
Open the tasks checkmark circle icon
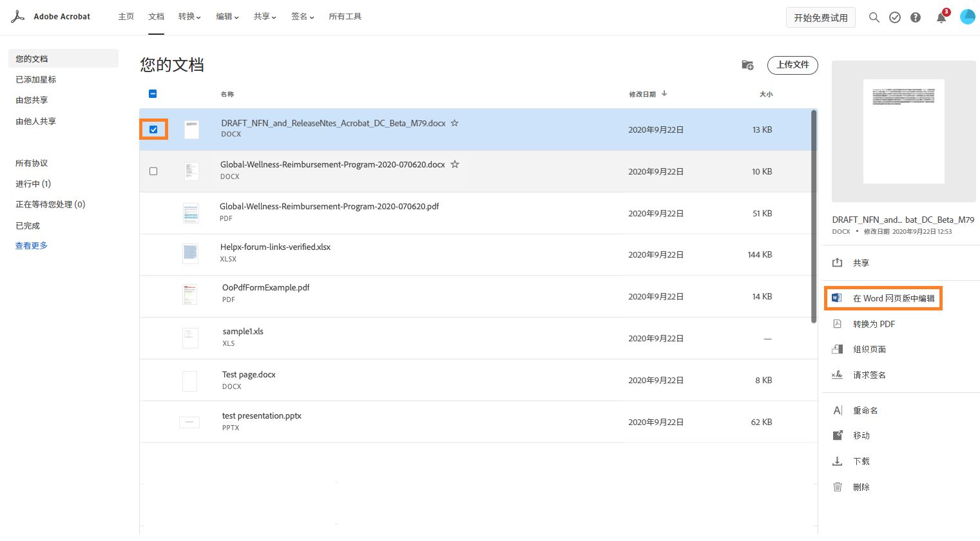point(895,17)
